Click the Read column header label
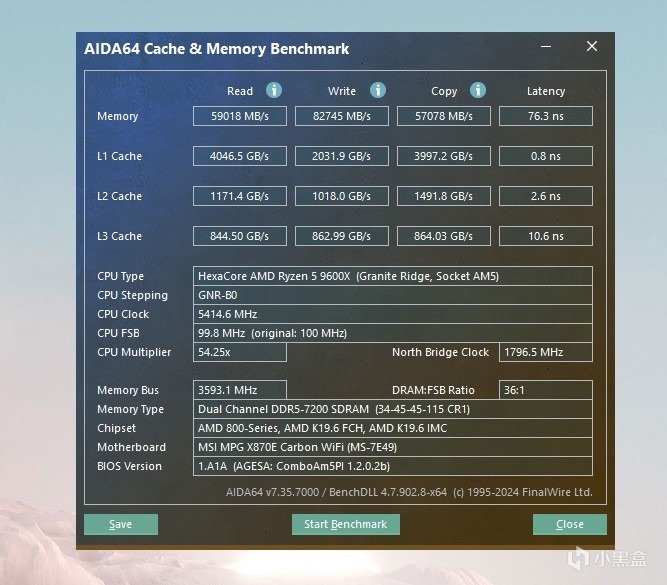The width and height of the screenshot is (667, 585). pos(240,91)
